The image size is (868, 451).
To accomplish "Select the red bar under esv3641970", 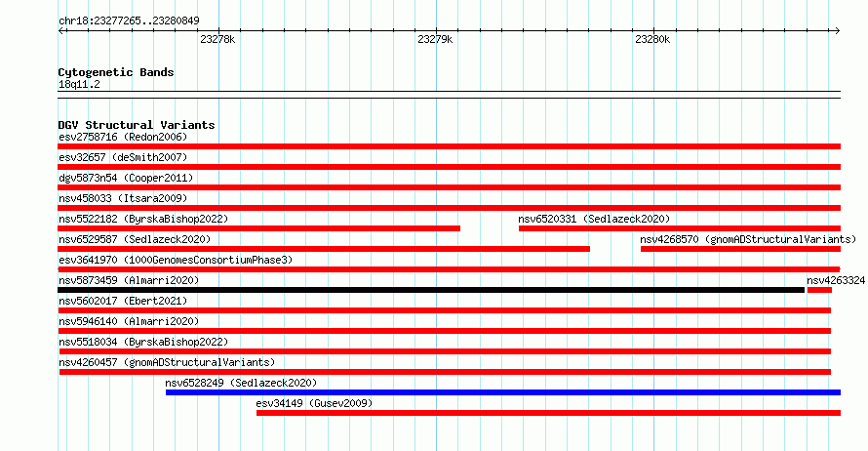I will 449,269.
